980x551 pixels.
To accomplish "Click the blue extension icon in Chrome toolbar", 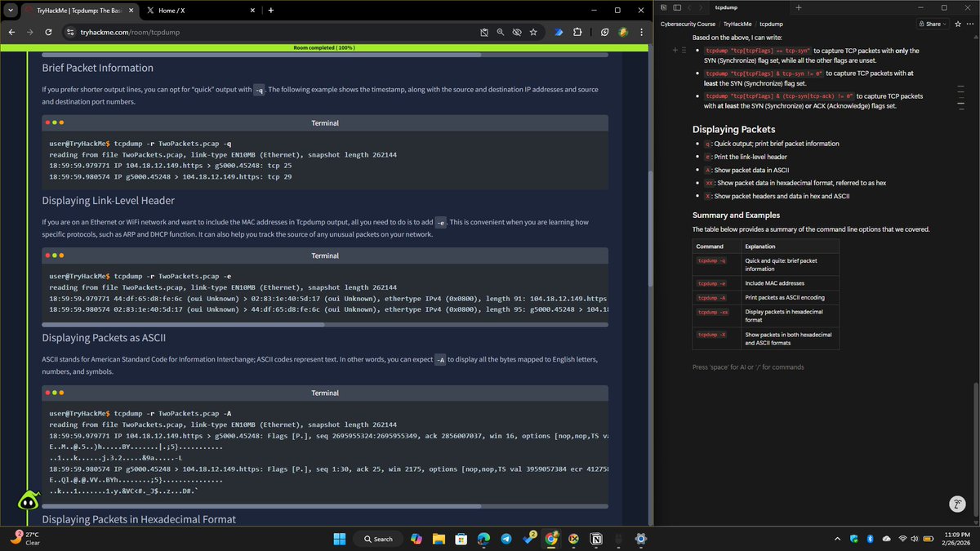I will pyautogui.click(x=559, y=32).
